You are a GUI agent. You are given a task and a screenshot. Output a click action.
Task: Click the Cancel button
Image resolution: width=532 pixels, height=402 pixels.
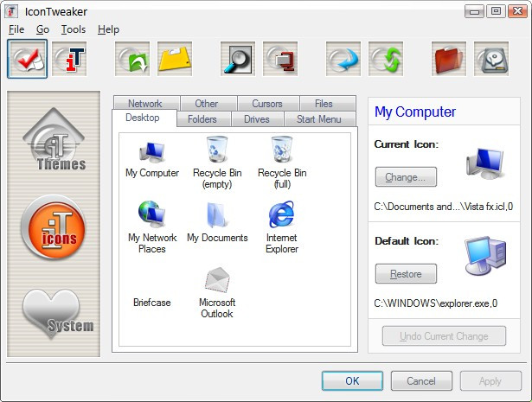[x=421, y=380]
